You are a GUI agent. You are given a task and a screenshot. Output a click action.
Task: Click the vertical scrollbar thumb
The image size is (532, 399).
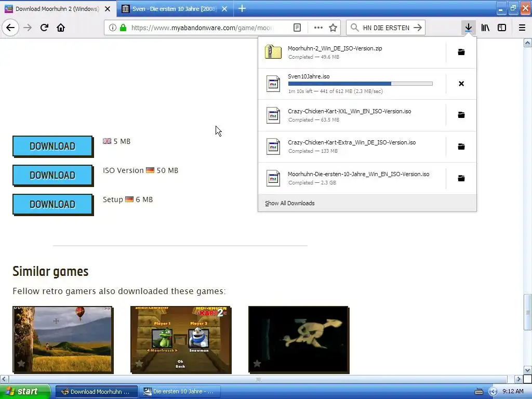click(528, 312)
